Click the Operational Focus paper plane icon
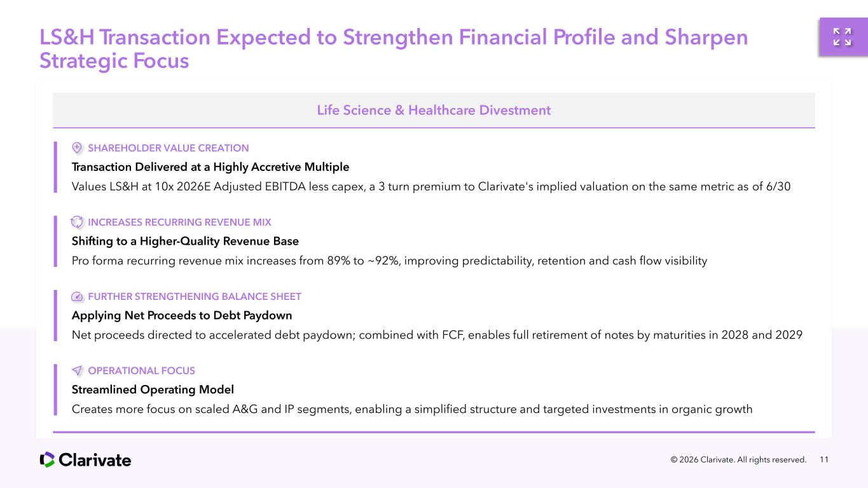The width and height of the screenshot is (868, 488). (x=77, y=370)
